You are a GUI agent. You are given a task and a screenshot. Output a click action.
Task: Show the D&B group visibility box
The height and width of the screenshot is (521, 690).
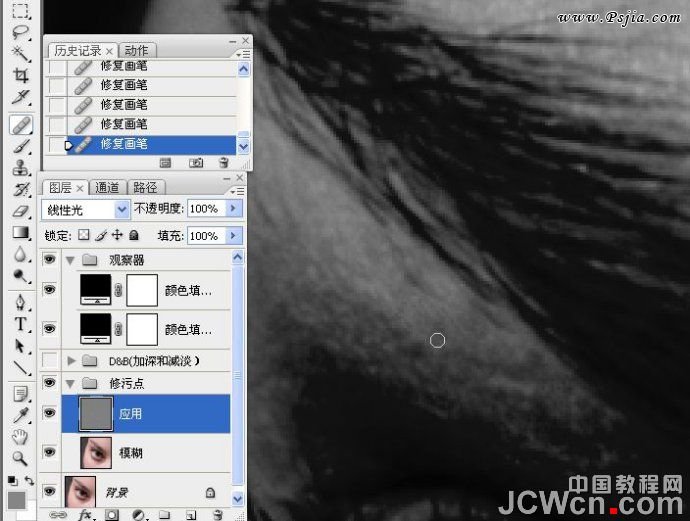click(49, 360)
